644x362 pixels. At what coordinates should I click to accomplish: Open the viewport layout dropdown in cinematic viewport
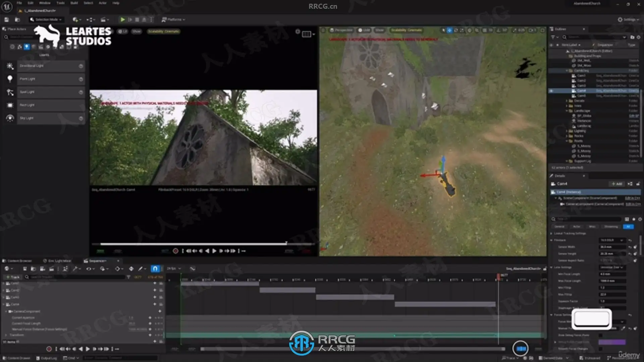coord(309,34)
